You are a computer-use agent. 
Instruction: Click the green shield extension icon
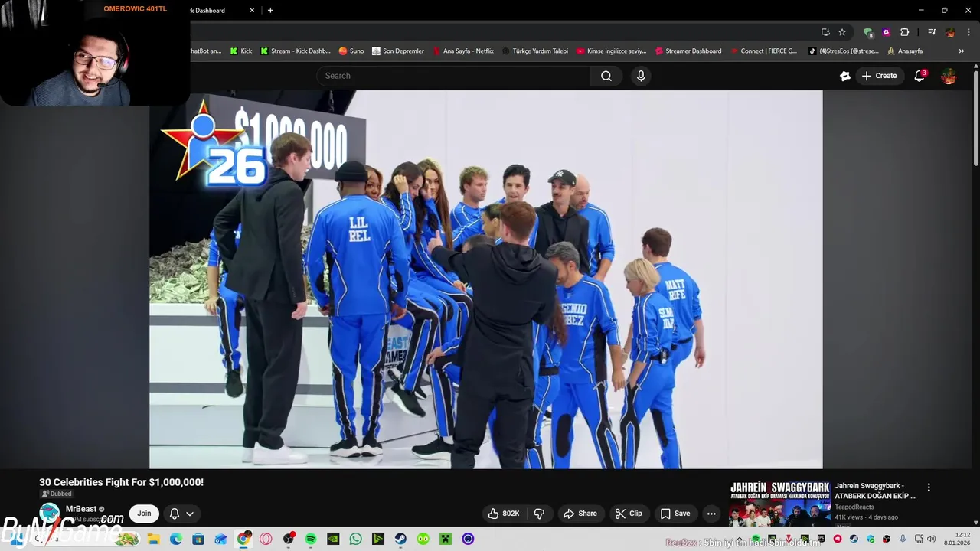(868, 32)
